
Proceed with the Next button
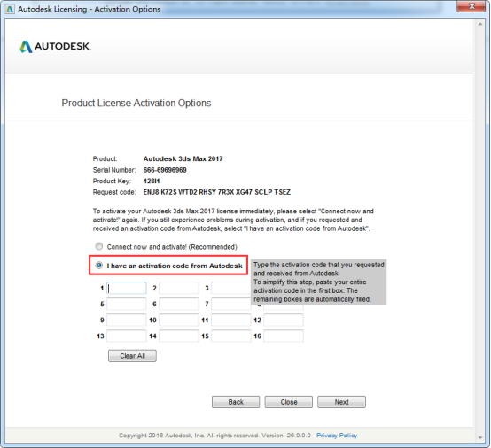coord(341,402)
